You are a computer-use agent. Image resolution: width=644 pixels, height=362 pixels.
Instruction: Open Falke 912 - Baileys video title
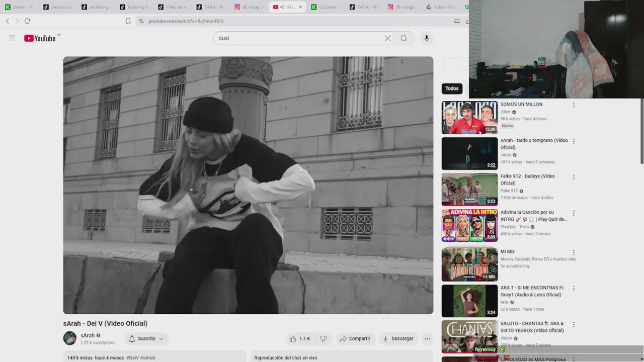(x=527, y=179)
